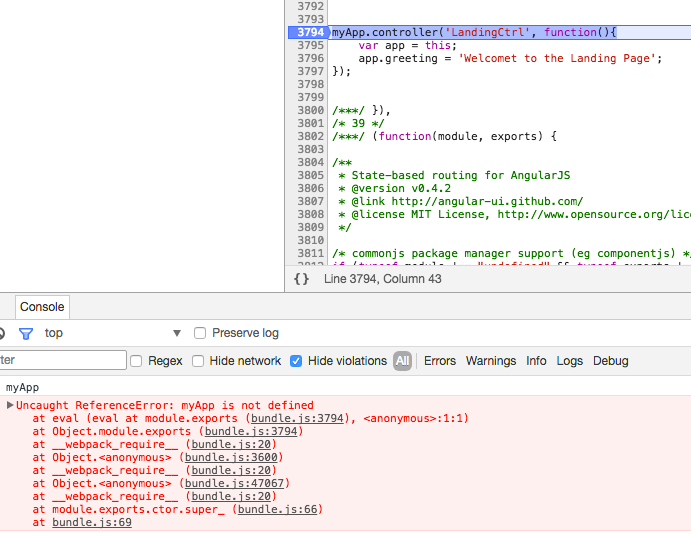Click the /* 39 */ comment line
The image size is (691, 534).
click(358, 123)
